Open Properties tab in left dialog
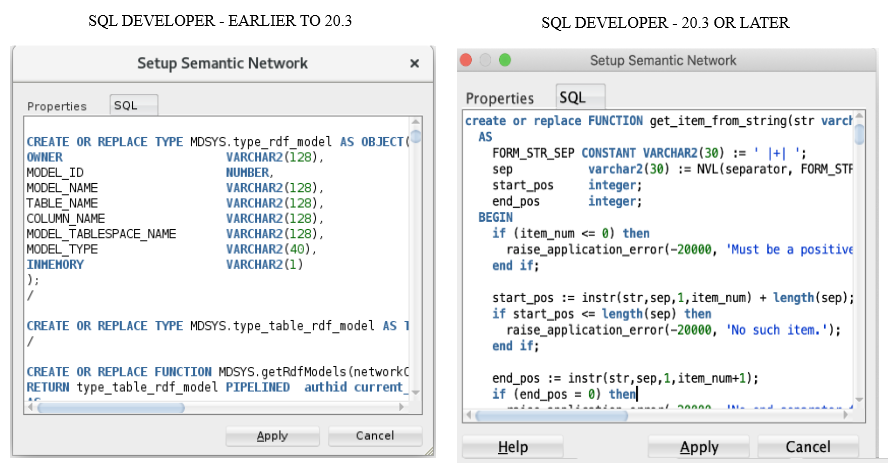The image size is (890, 468). pyautogui.click(x=57, y=106)
